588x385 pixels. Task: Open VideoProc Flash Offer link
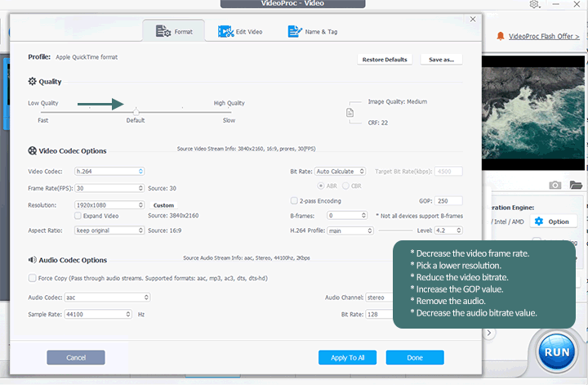click(544, 37)
